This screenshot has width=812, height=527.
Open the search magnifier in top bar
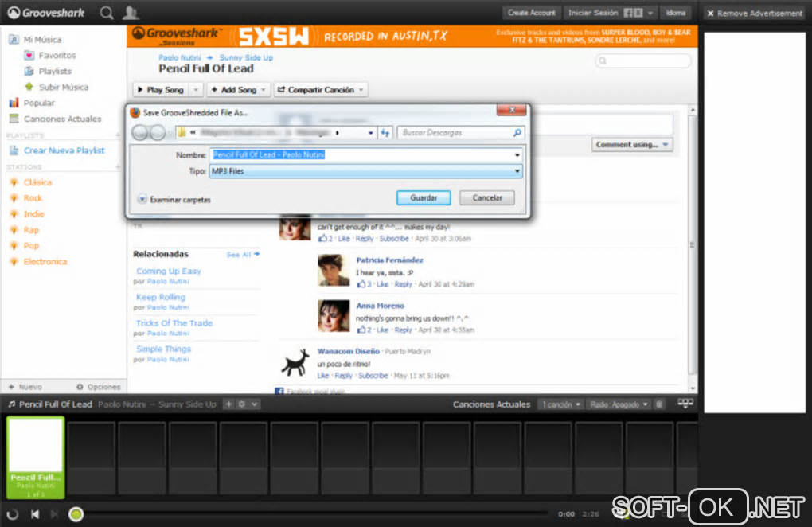(x=107, y=13)
